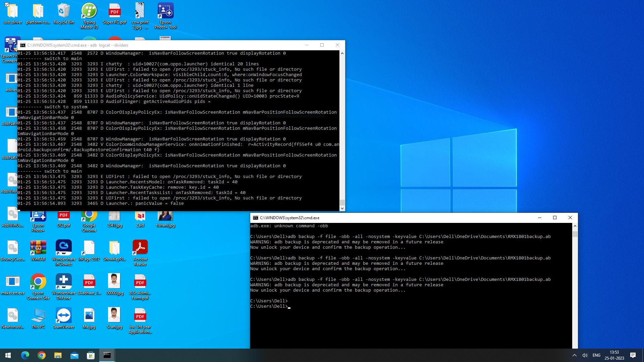The image size is (644, 362).
Task: Open bsc 3rd year Application PDF
Action: (x=140, y=321)
